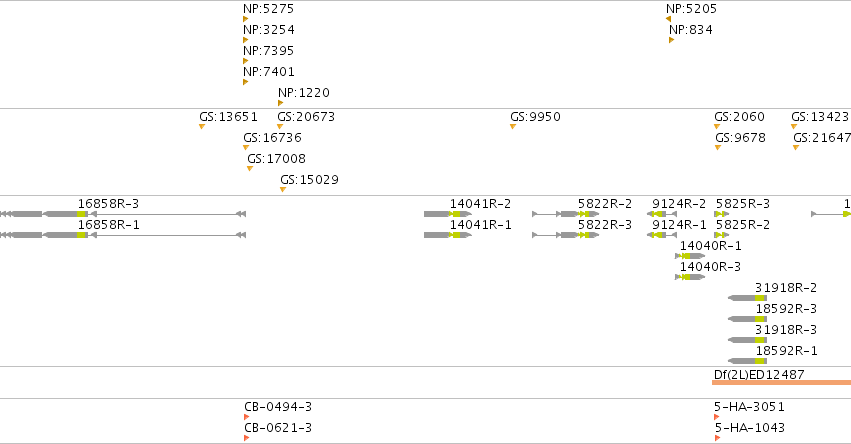
Task: Click the red triangle under CB-0621-3
Action: 246,438
